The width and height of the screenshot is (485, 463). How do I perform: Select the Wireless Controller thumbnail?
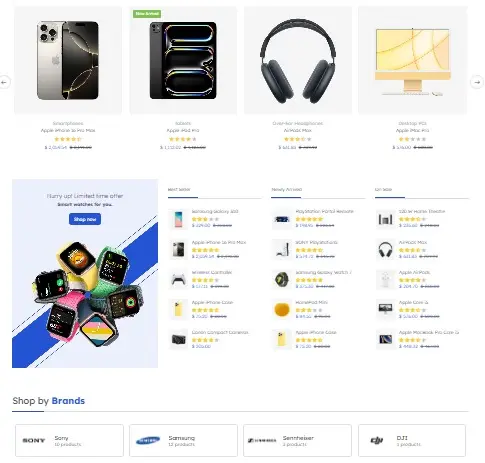point(178,279)
